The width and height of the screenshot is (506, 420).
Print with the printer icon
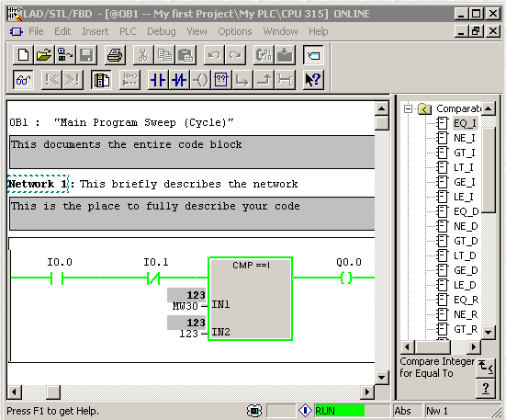(115, 55)
